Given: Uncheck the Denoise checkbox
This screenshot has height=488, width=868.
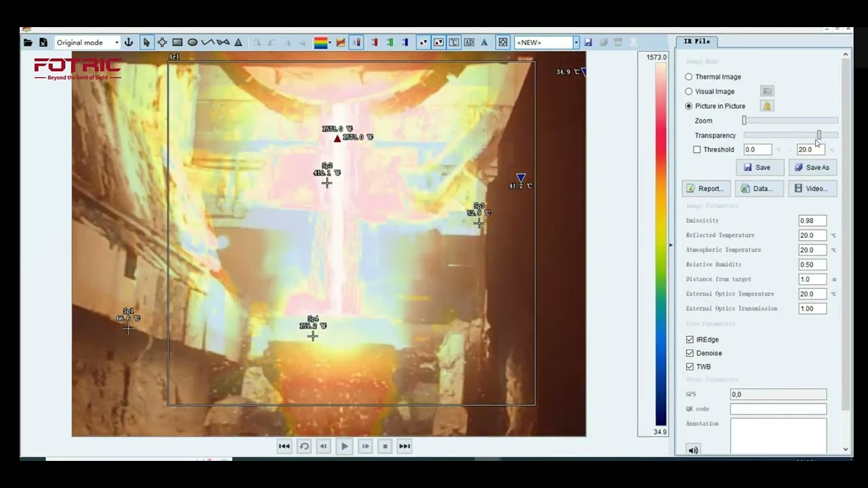Looking at the screenshot, I should [x=690, y=353].
